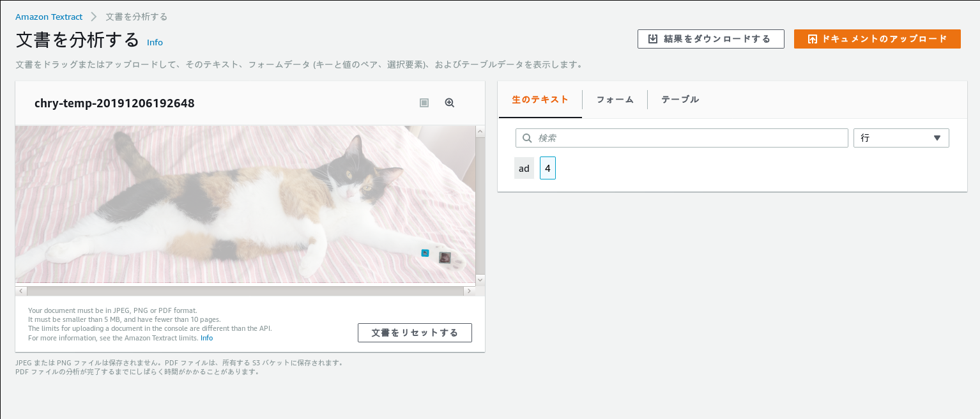Click the blue highlighted text box on cat paw
This screenshot has height=419, width=980.
425,253
